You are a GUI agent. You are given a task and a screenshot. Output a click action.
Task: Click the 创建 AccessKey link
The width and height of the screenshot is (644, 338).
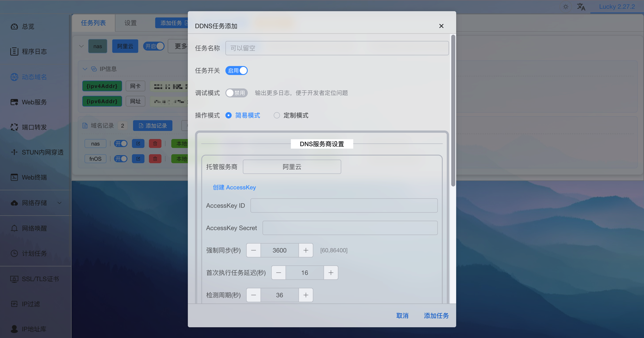[x=234, y=187]
